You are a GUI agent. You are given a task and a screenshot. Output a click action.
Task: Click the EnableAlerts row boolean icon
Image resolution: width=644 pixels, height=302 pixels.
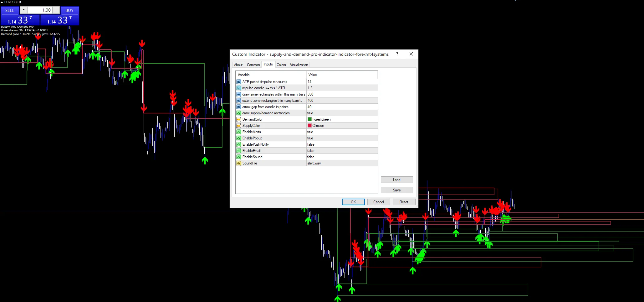(x=238, y=132)
